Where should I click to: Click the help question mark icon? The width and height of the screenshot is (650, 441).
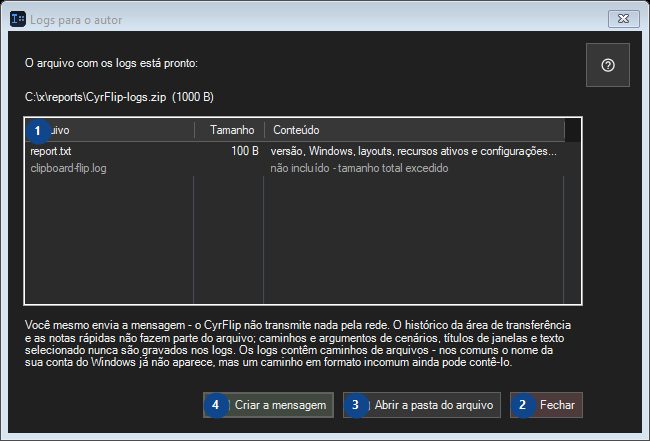click(x=608, y=65)
